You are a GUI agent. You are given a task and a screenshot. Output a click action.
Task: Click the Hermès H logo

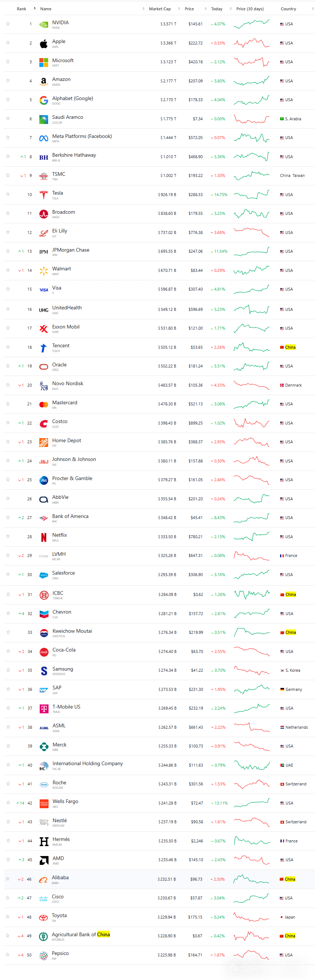click(44, 842)
